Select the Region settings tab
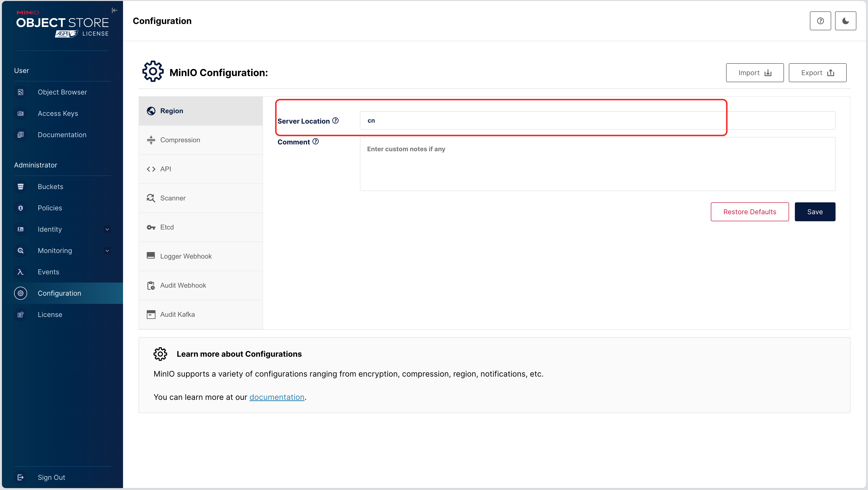The image size is (868, 490). click(x=201, y=111)
